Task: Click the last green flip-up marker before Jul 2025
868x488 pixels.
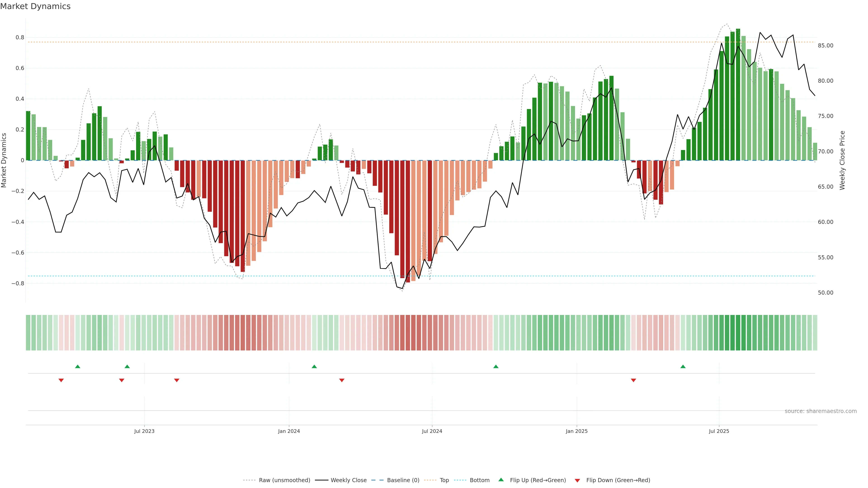Action: 683,366
